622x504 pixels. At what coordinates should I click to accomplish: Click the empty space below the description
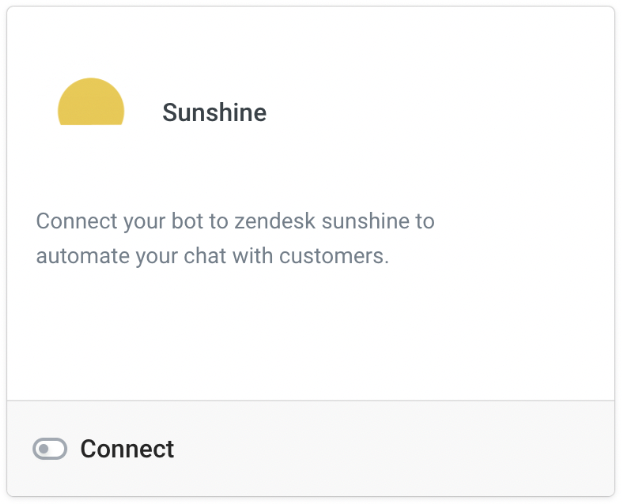point(311,333)
